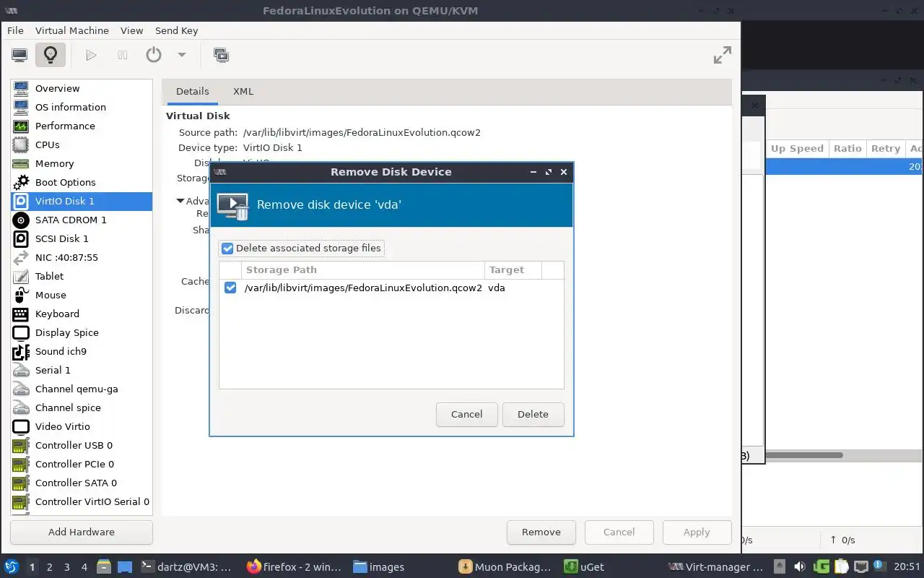The height and width of the screenshot is (578, 924).
Task: Toggle Delete associated storage files checkbox
Action: click(x=227, y=248)
